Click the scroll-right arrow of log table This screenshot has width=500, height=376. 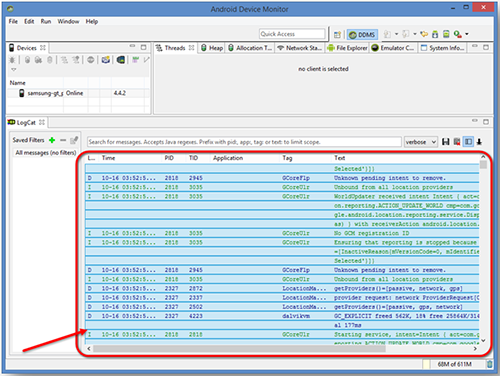475,349
